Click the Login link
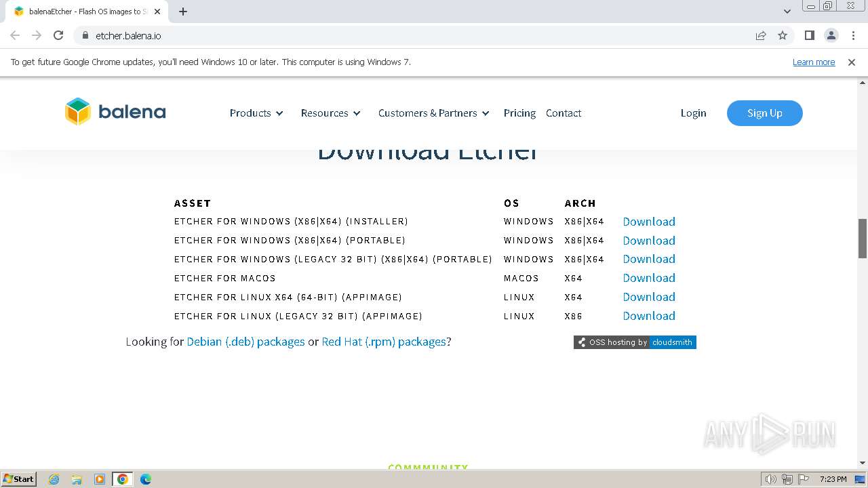Viewport: 868px width, 488px height. coord(693,113)
